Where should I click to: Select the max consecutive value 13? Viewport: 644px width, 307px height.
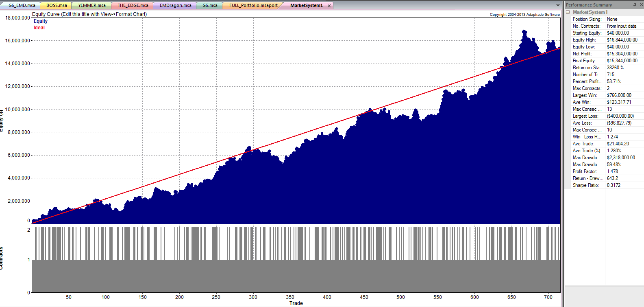pos(609,109)
